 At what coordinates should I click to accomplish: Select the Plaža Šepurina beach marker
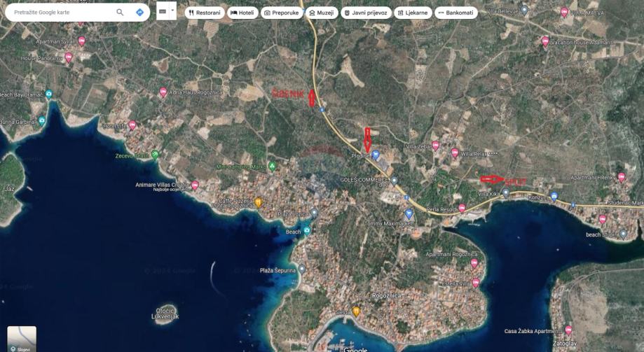(302, 269)
